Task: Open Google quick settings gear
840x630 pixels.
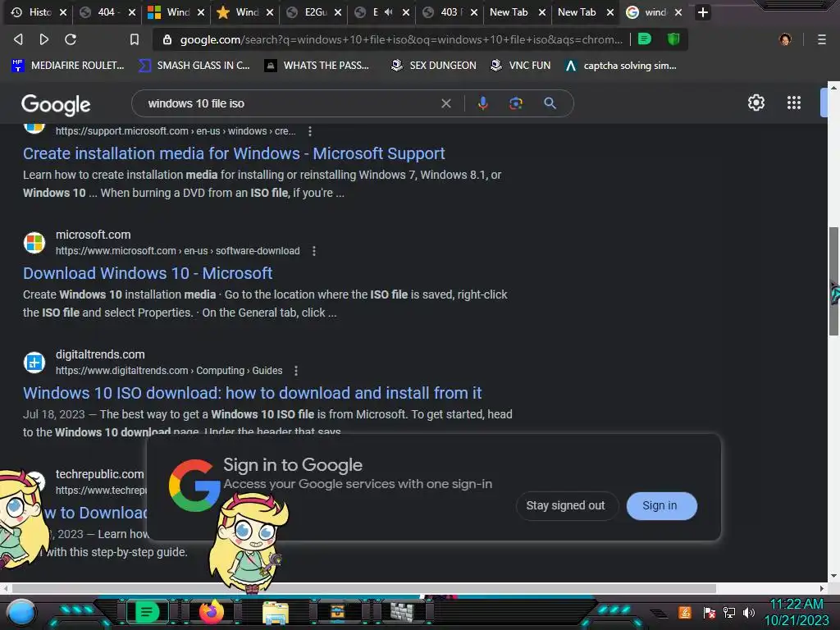Action: (756, 103)
